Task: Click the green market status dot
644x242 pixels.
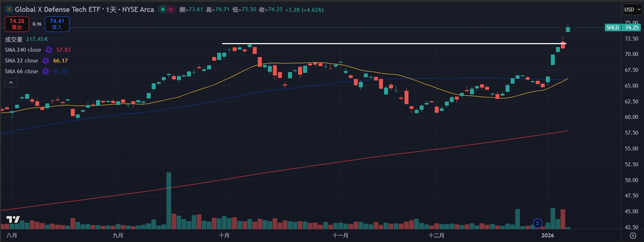Action: (x=163, y=10)
